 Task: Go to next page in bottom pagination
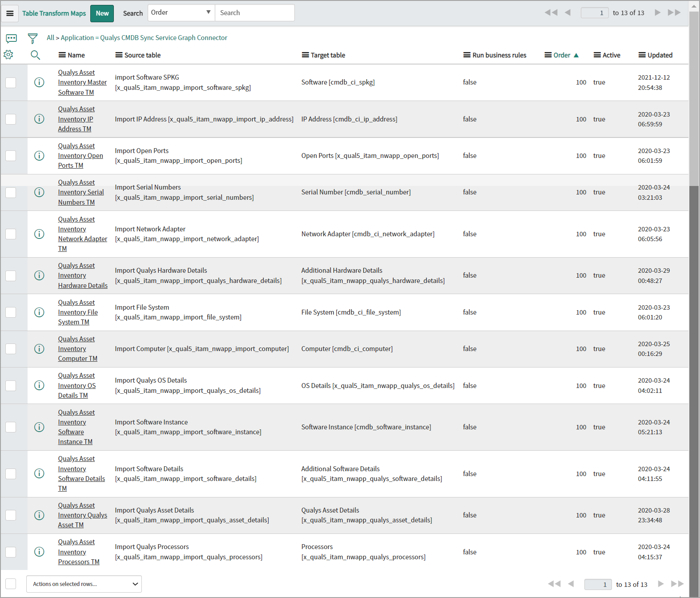[660, 584]
